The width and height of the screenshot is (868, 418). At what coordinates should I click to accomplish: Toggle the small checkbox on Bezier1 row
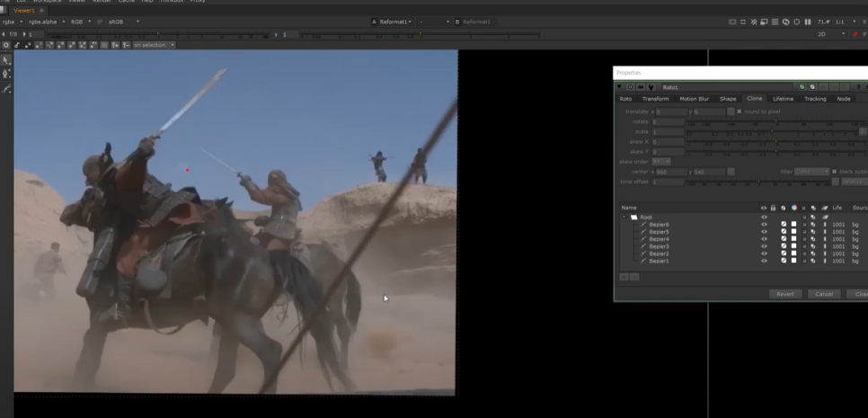point(804,260)
